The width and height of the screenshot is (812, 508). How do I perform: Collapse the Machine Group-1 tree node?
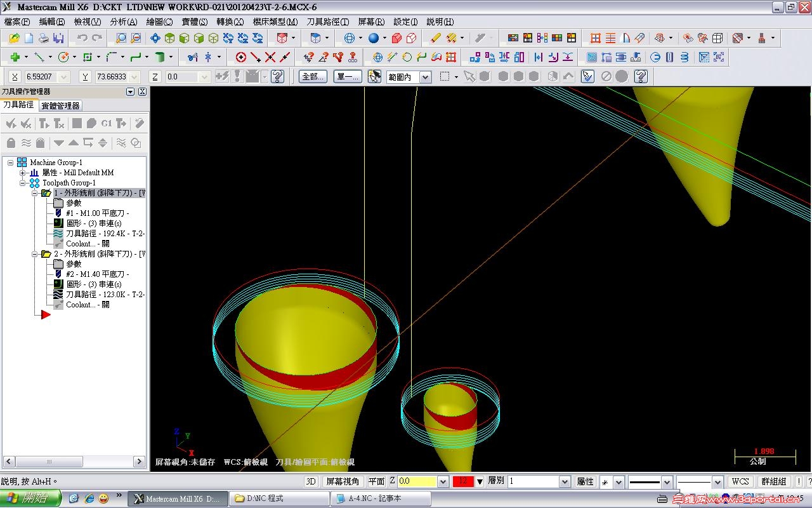pos(11,163)
